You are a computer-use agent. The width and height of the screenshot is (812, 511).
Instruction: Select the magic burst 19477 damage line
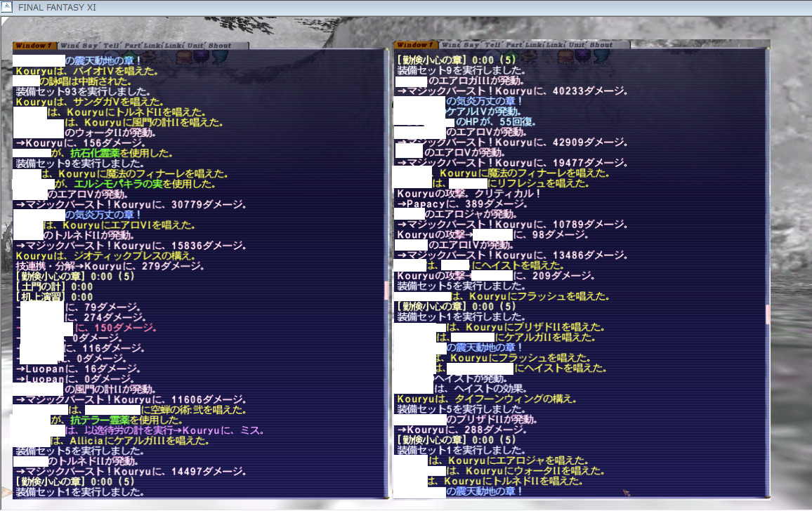512,163
